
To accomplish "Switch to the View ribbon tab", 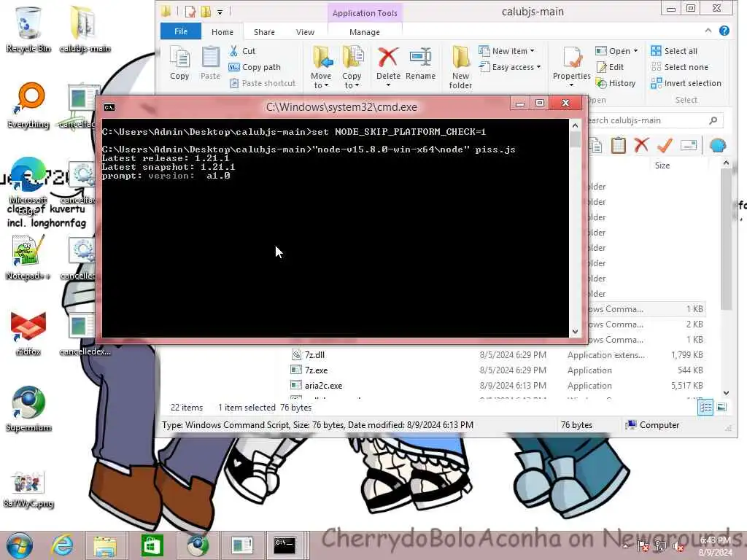I will (x=305, y=32).
